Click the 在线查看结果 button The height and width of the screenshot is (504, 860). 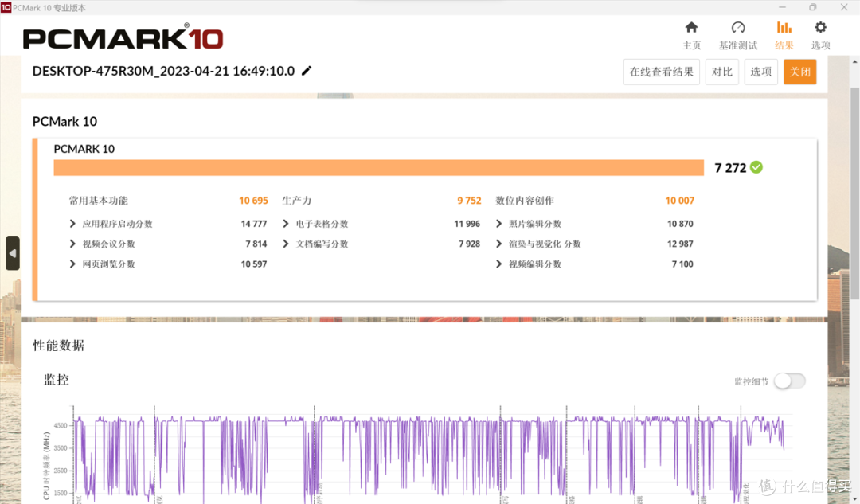(x=662, y=72)
